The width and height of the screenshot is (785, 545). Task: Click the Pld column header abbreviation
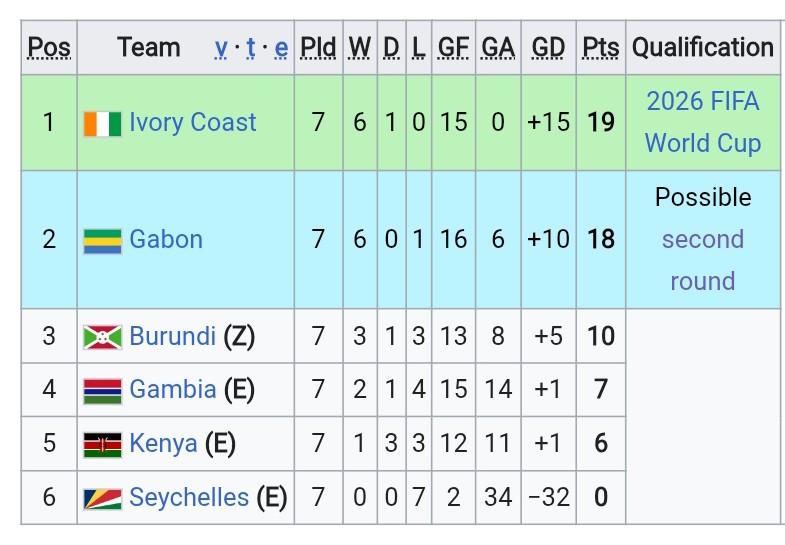click(x=318, y=48)
